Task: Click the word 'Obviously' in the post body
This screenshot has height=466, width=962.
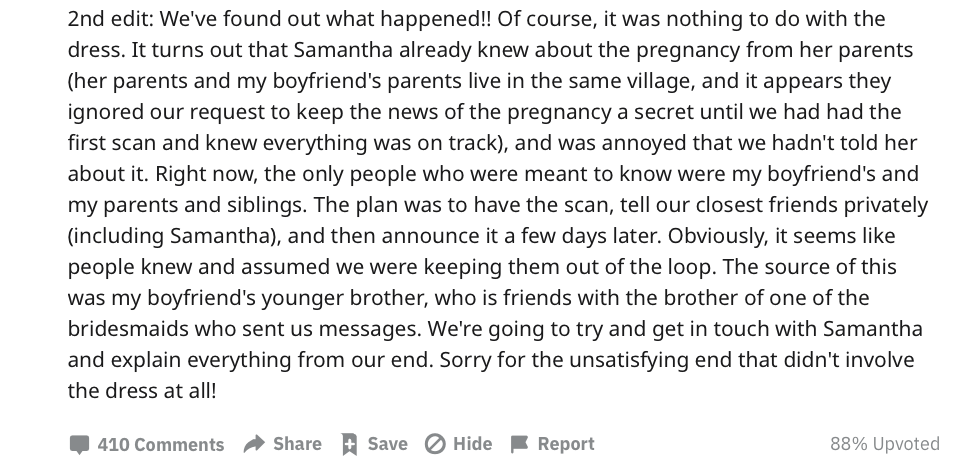Action: (x=715, y=236)
